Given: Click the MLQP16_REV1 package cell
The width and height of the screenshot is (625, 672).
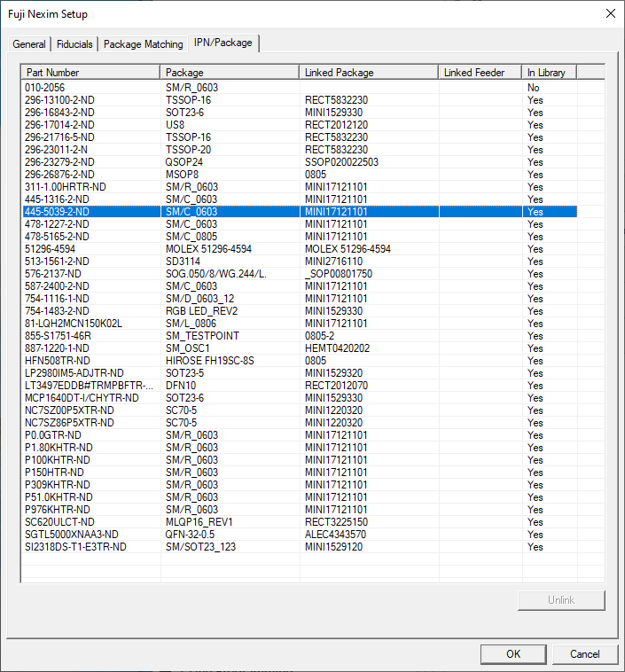Looking at the screenshot, I should point(199,522).
